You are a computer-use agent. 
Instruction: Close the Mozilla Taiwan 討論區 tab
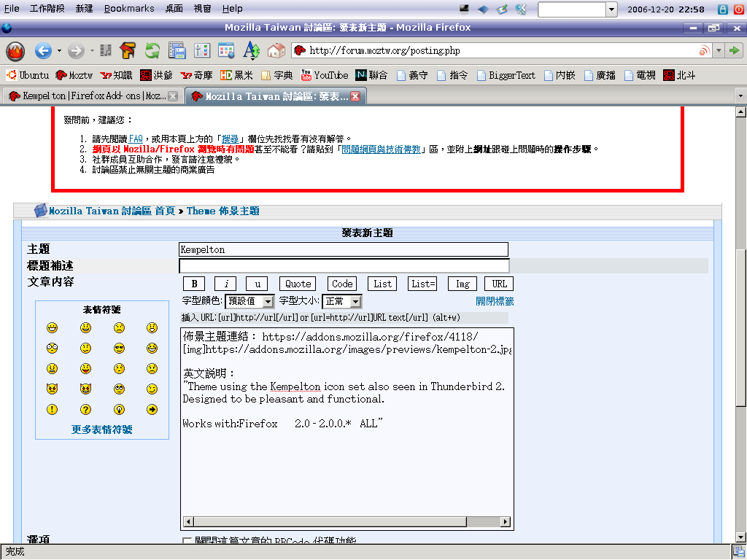coord(355,96)
